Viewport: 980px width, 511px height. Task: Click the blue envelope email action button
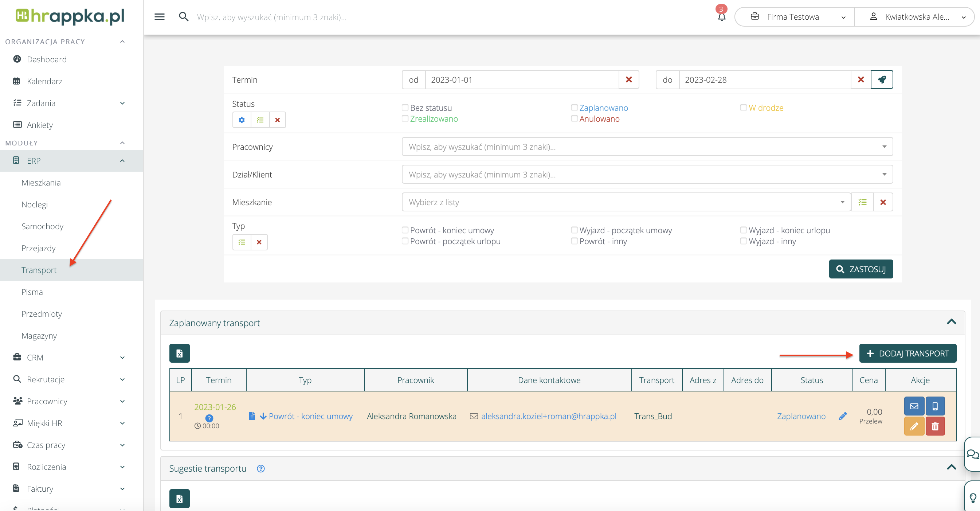coord(914,406)
